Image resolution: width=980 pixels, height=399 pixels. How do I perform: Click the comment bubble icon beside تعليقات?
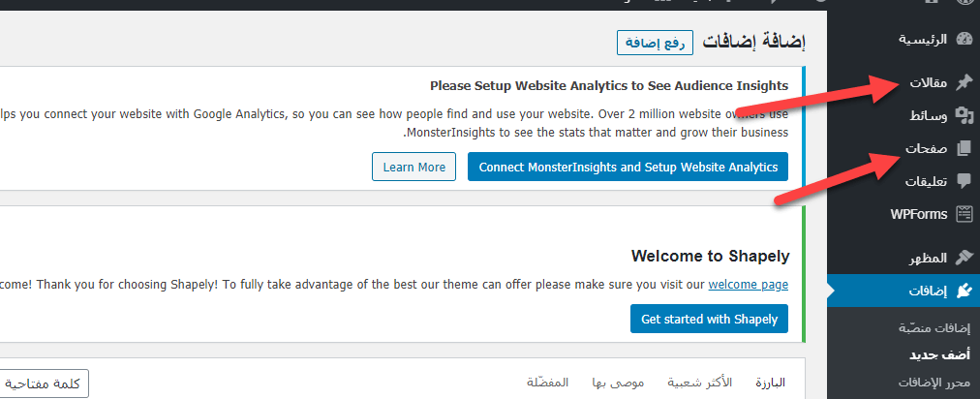point(965,181)
